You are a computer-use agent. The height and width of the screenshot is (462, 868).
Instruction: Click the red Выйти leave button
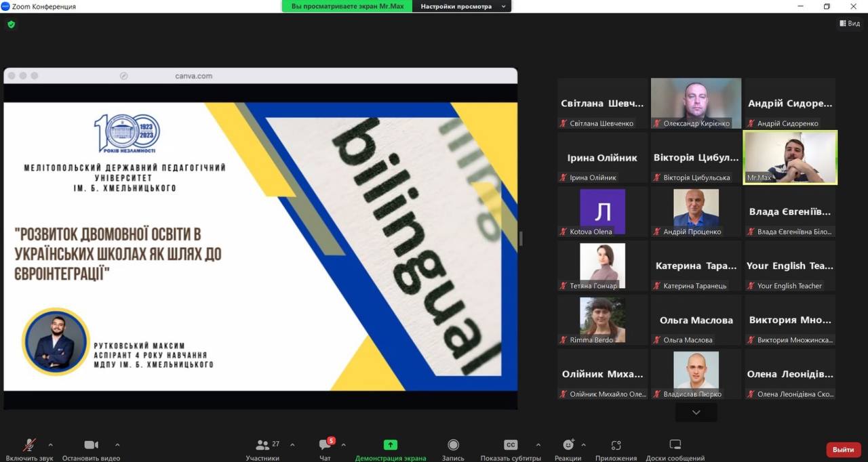point(843,450)
